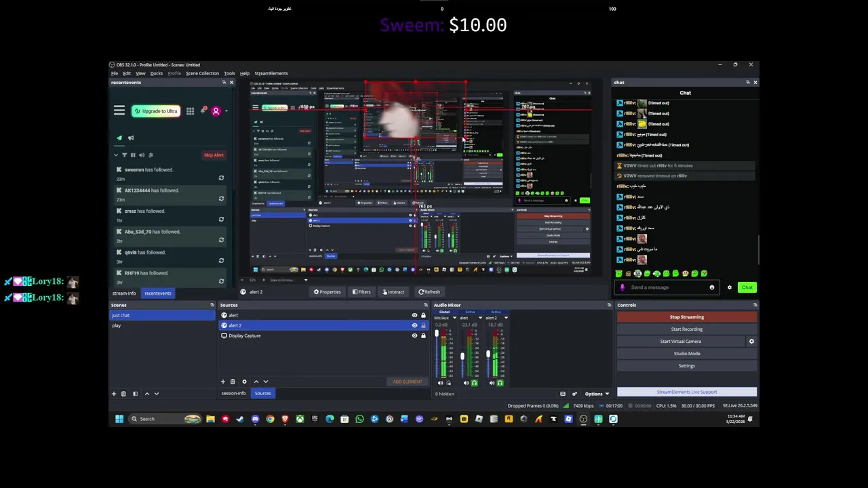Image resolution: width=868 pixels, height=488 pixels.
Task: Open the hamburger menu in recentevents dock
Action: (119, 110)
